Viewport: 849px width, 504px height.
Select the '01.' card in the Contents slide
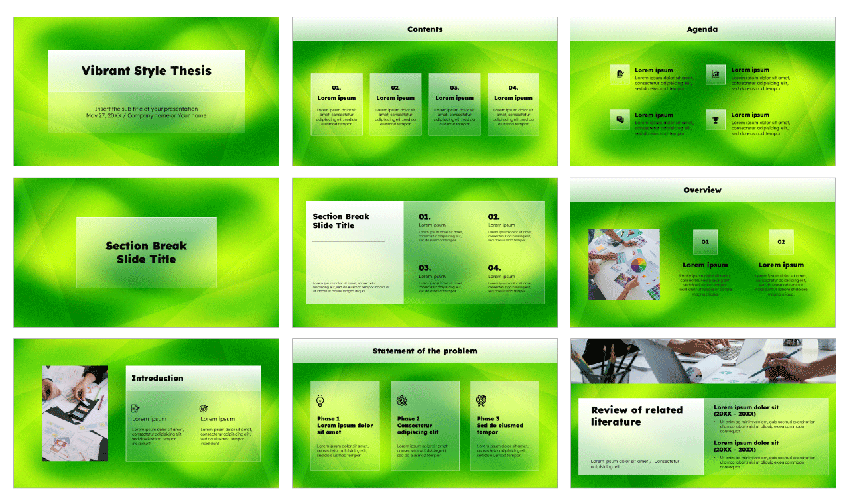point(336,104)
